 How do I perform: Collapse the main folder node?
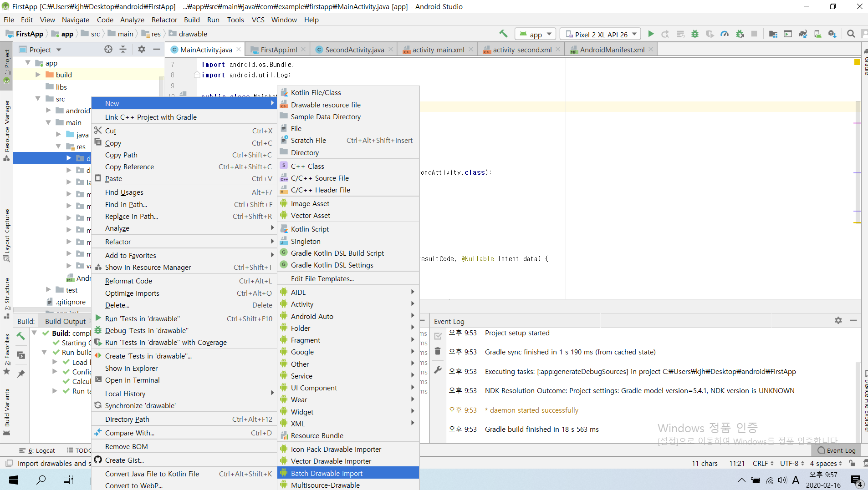[48, 122]
